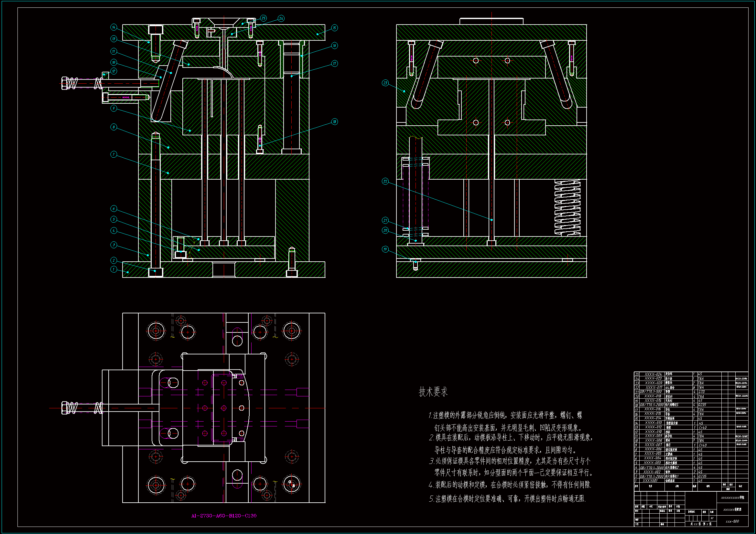This screenshot has height=534, width=756.
Task: Click balloon number 17 callout
Action: [x=334, y=64]
